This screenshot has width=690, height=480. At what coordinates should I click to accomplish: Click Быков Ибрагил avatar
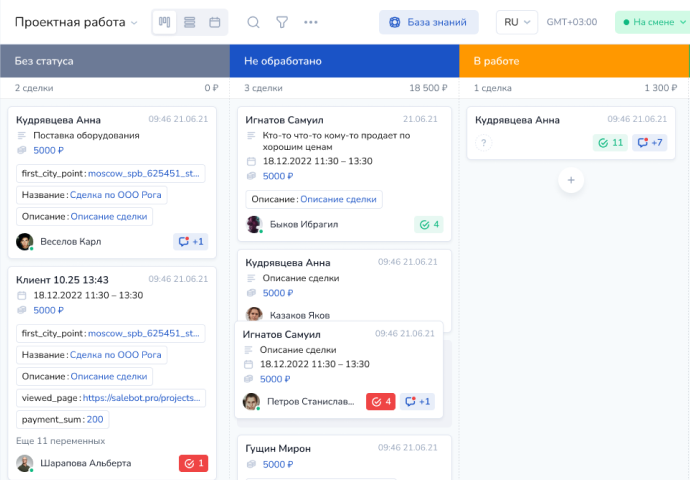254,224
